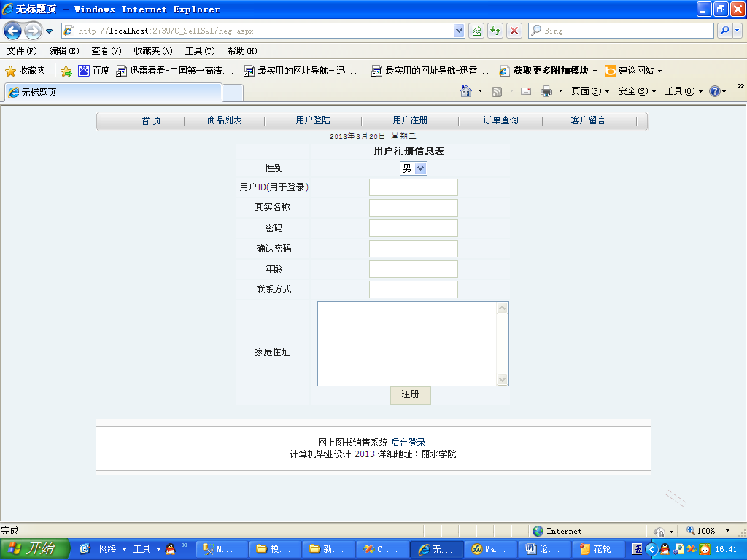Open 建议网站 favorites dropdown
The width and height of the screenshot is (747, 560).
(633, 71)
